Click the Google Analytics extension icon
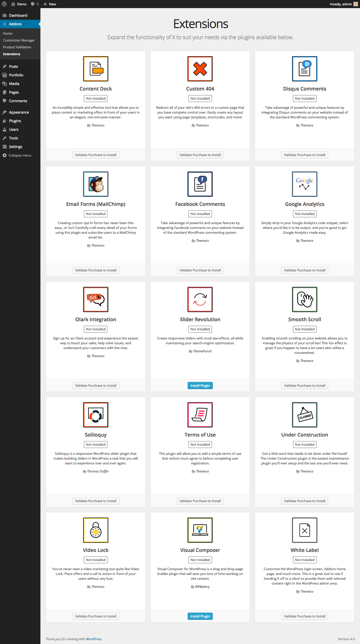Image resolution: width=360 pixels, height=644 pixels. point(304,184)
